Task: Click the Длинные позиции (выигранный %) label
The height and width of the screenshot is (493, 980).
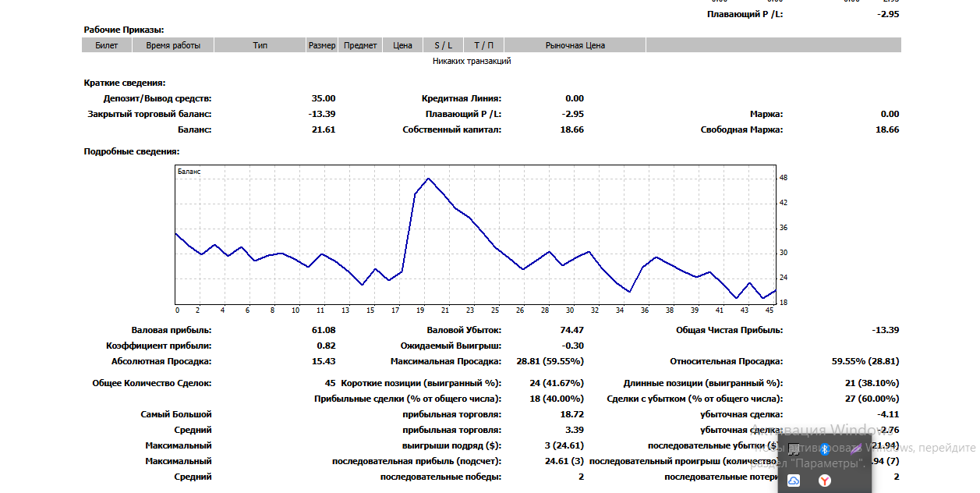Action: tap(703, 383)
